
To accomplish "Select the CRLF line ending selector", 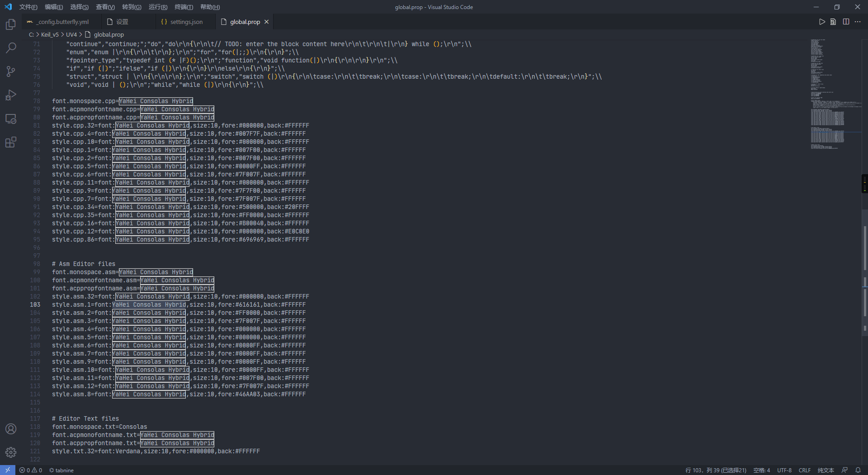I will click(x=804, y=470).
